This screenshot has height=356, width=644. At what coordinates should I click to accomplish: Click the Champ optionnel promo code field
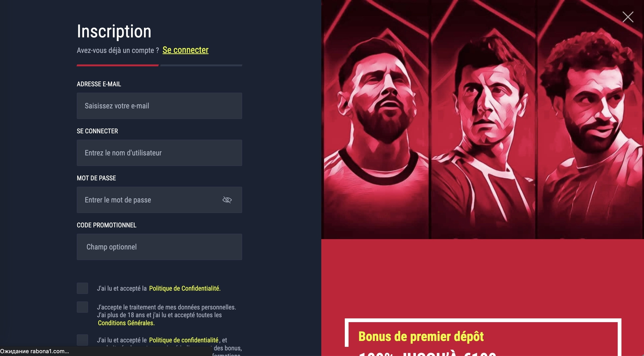(x=159, y=247)
